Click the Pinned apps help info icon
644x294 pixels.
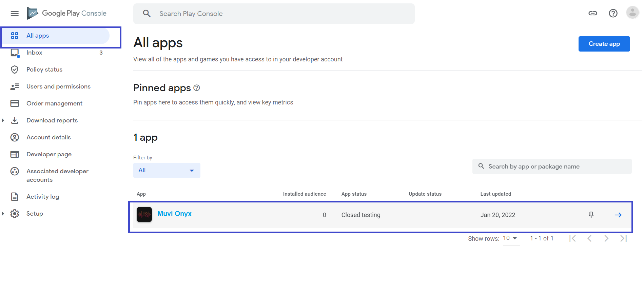(x=197, y=88)
